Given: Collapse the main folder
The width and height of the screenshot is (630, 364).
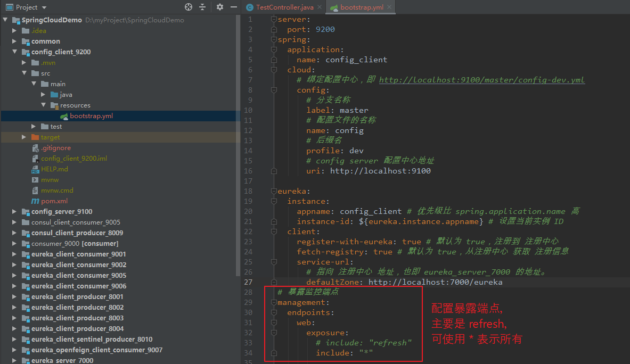Looking at the screenshot, I should pos(34,84).
